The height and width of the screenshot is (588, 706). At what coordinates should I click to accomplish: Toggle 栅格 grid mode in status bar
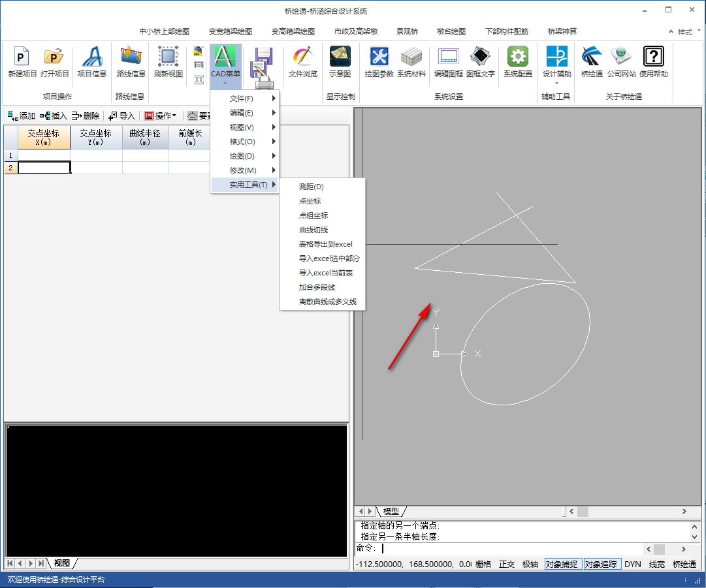483,564
